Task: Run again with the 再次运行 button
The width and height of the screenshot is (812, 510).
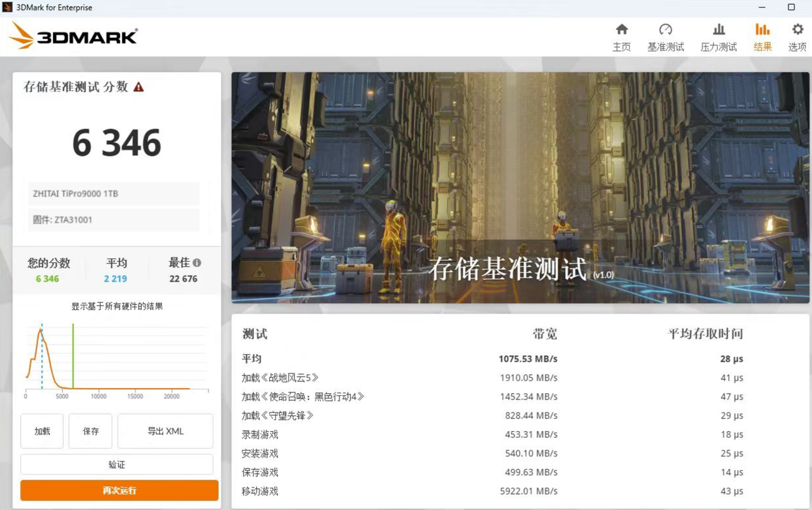Action: tap(119, 491)
